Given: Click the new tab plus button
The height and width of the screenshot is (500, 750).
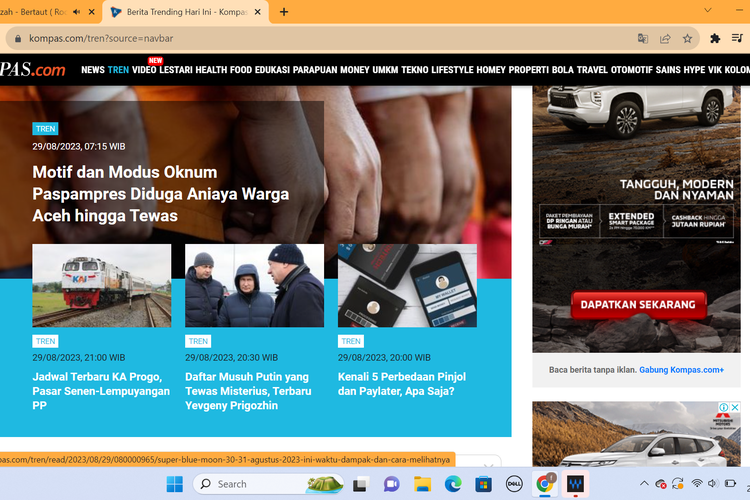Looking at the screenshot, I should pos(284,12).
